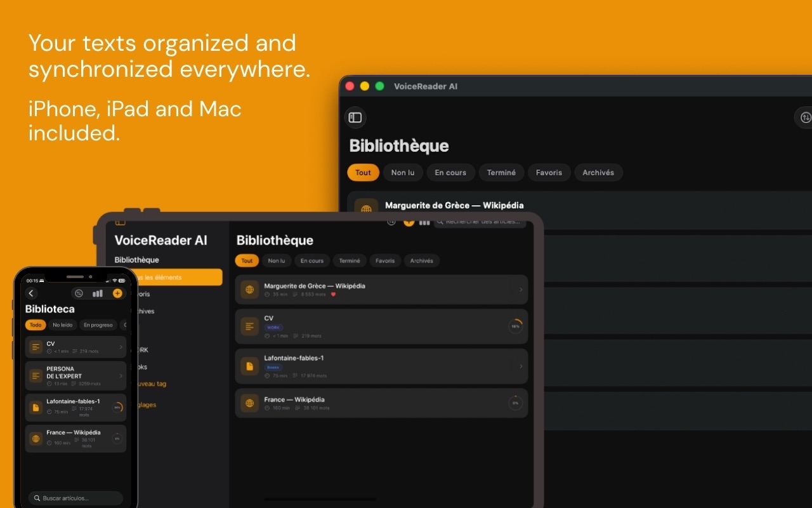Select the iPad Tout filter pill
The image size is (812, 508).
pyautogui.click(x=247, y=261)
